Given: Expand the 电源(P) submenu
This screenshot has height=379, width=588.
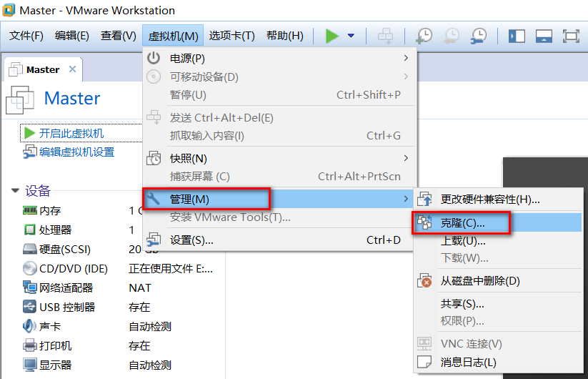Looking at the screenshot, I should coord(280,58).
